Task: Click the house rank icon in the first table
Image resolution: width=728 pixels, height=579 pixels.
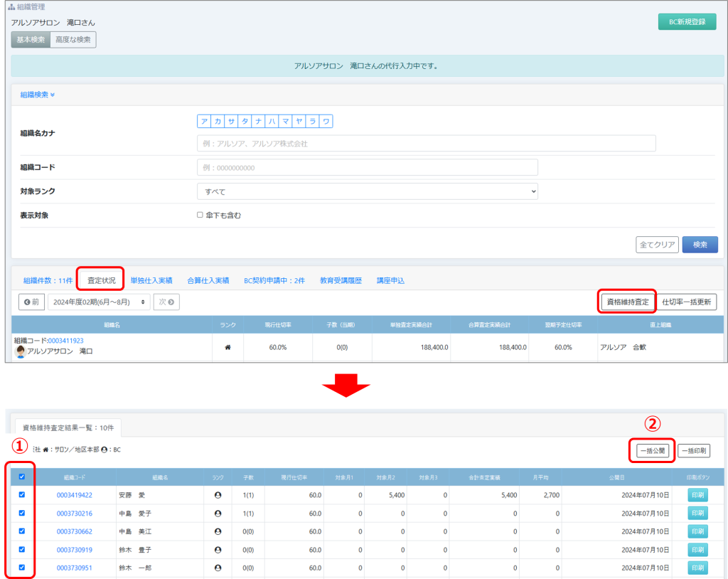Action: point(228,347)
